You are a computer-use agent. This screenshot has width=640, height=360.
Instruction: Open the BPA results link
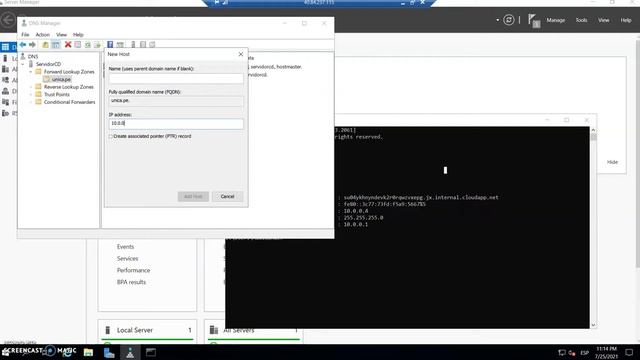tap(131, 282)
